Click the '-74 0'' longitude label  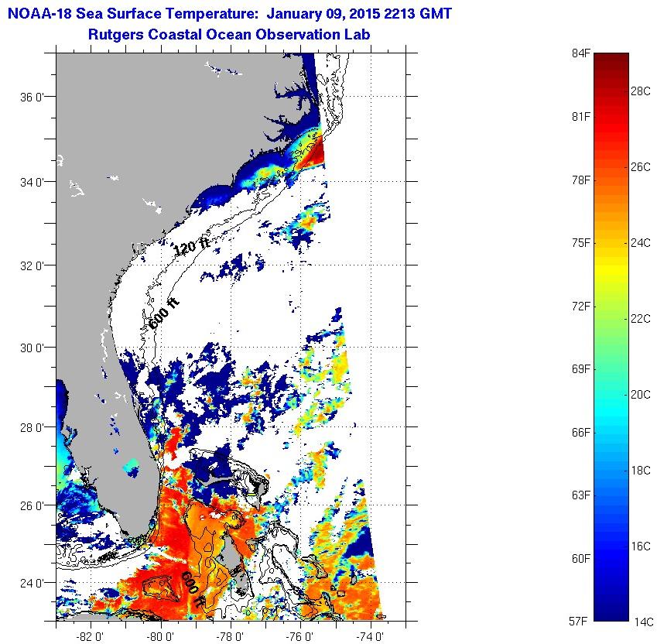coord(370,636)
